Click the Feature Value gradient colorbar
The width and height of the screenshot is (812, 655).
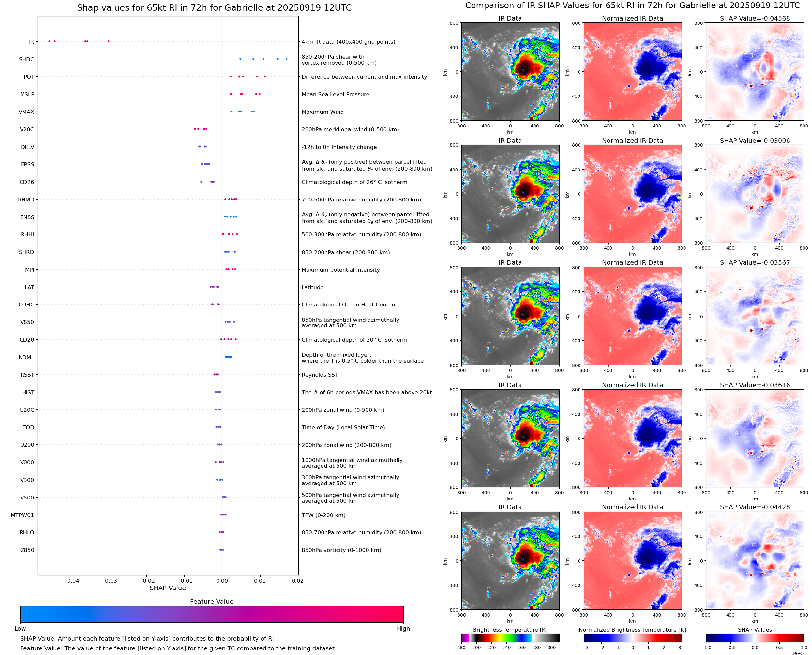(212, 614)
